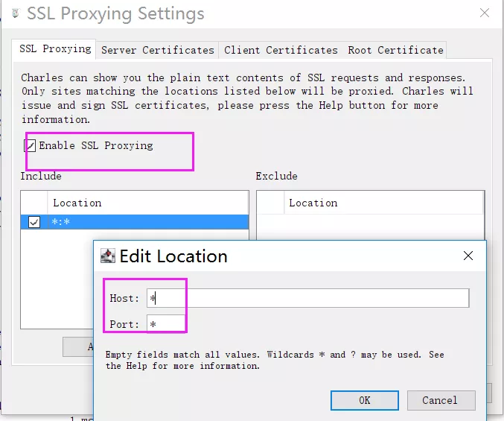504x421 pixels.
Task: Confirm with the OK button
Action: (365, 400)
